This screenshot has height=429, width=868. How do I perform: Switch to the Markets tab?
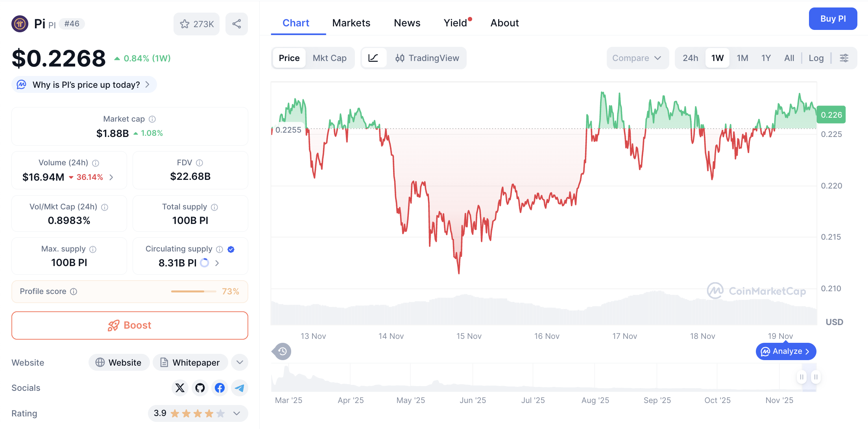351,22
